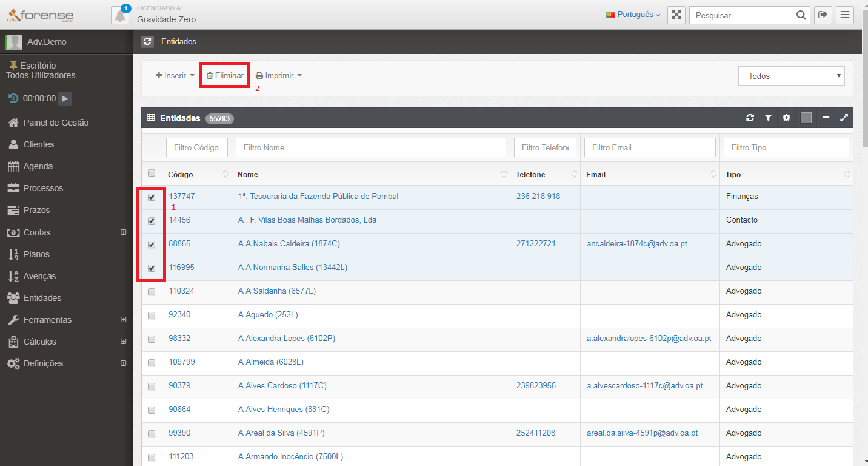Click the refresh icon beside the Entidades title
Screen dimensions: 868x466
pyautogui.click(x=147, y=41)
